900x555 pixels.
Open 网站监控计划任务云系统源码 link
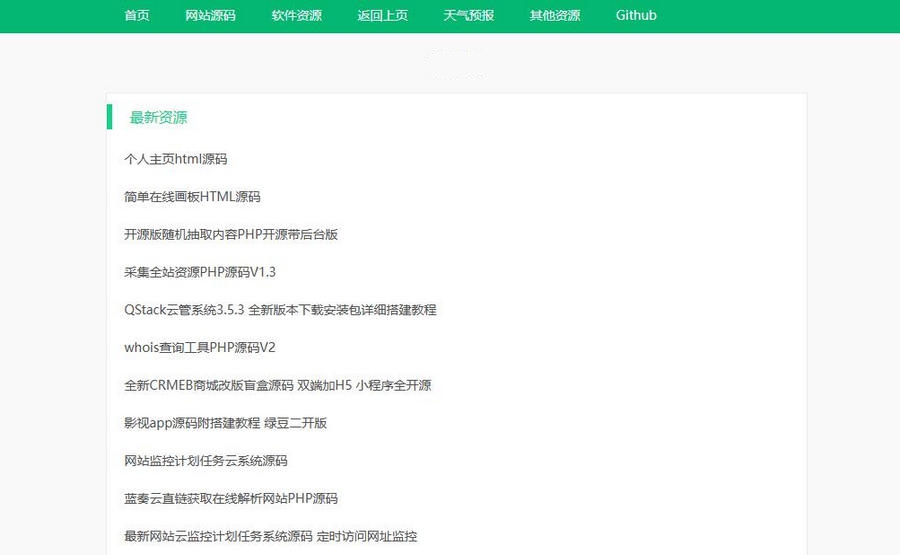206,461
